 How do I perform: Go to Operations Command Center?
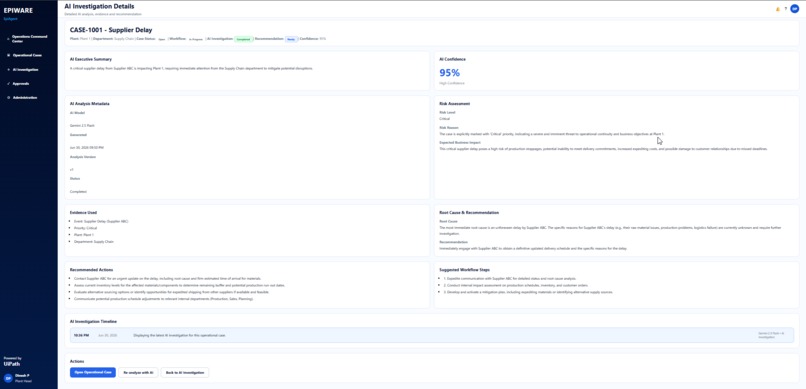tap(30, 39)
